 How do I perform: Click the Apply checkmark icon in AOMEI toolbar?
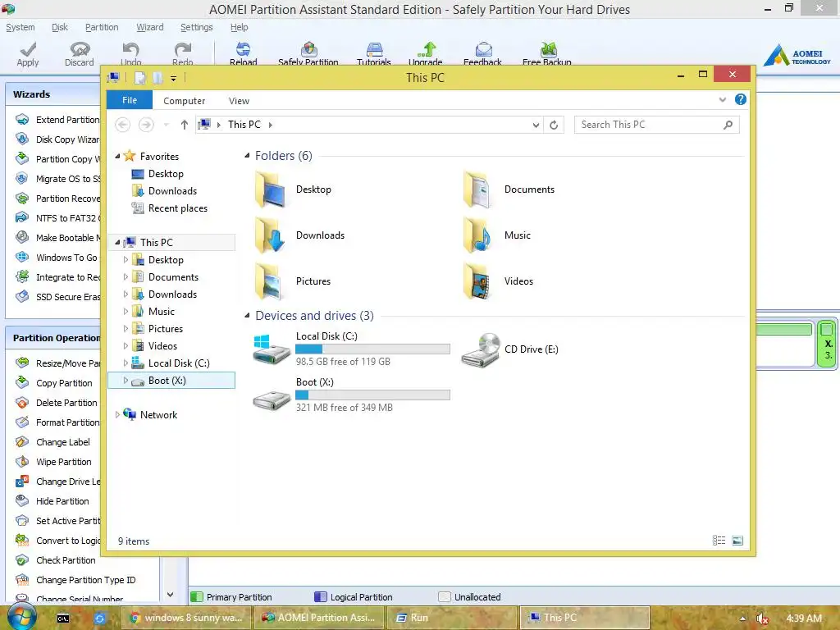28,49
